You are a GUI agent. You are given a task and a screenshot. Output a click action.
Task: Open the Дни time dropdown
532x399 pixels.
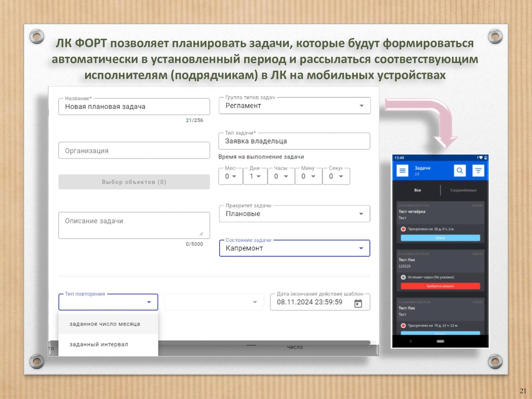255,176
